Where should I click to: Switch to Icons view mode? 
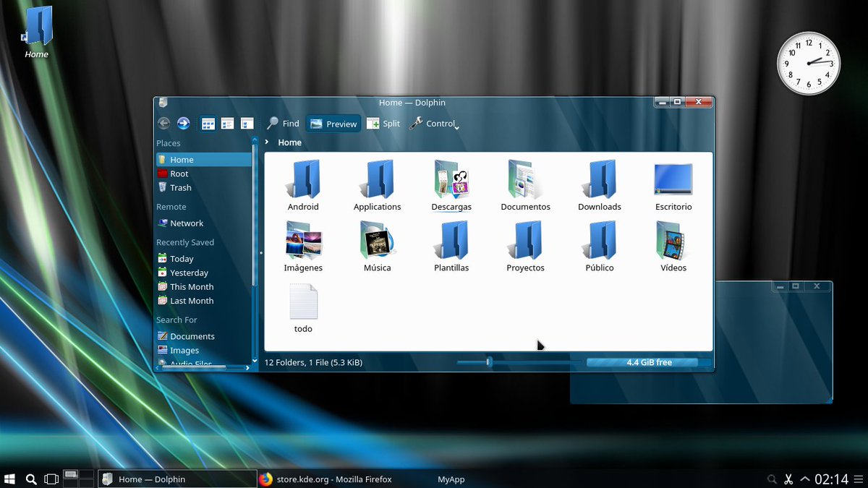click(208, 124)
